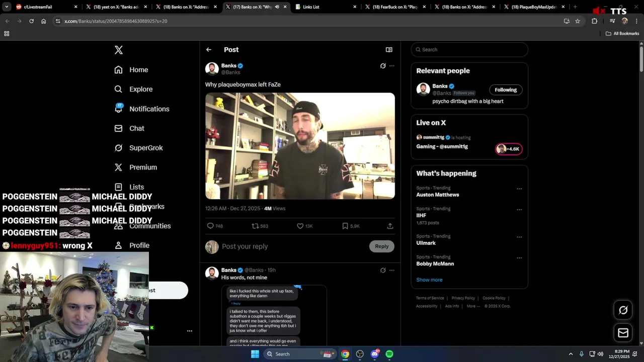The height and width of the screenshot is (362, 644).
Task: Open Chrome Extensions puzzle icon
Action: pyautogui.click(x=594, y=21)
